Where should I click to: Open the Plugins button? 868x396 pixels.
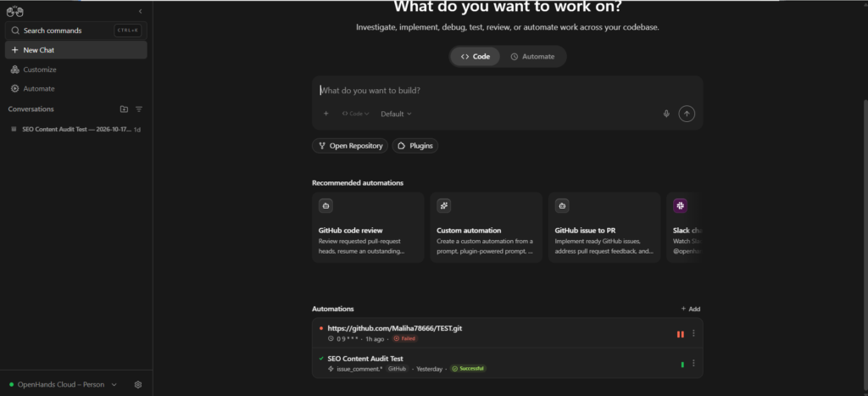pos(415,146)
